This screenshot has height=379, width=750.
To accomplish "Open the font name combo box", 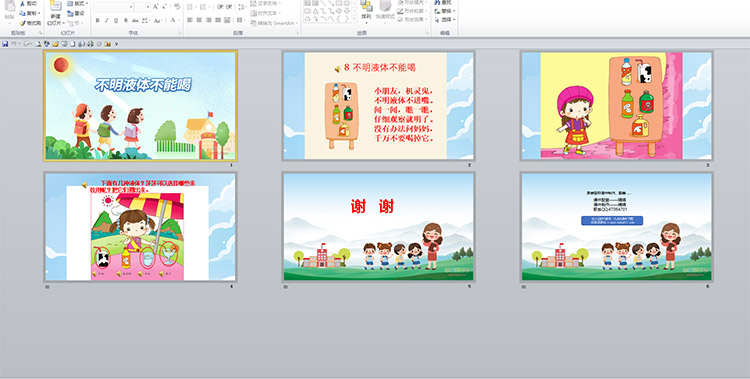I will 113,7.
